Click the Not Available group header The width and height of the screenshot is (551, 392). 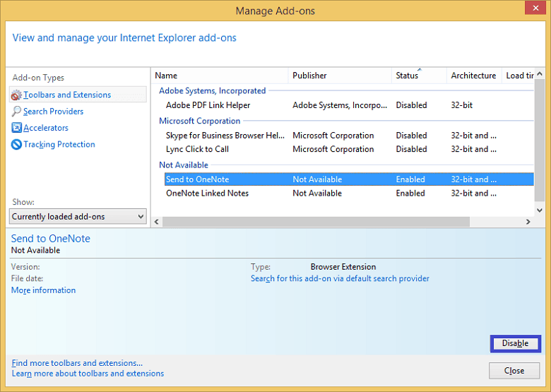(x=184, y=165)
